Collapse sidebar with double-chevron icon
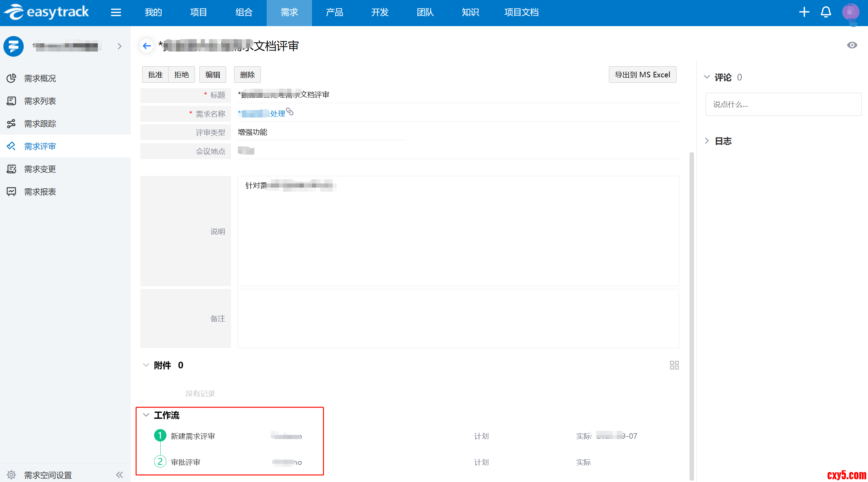 [119, 475]
